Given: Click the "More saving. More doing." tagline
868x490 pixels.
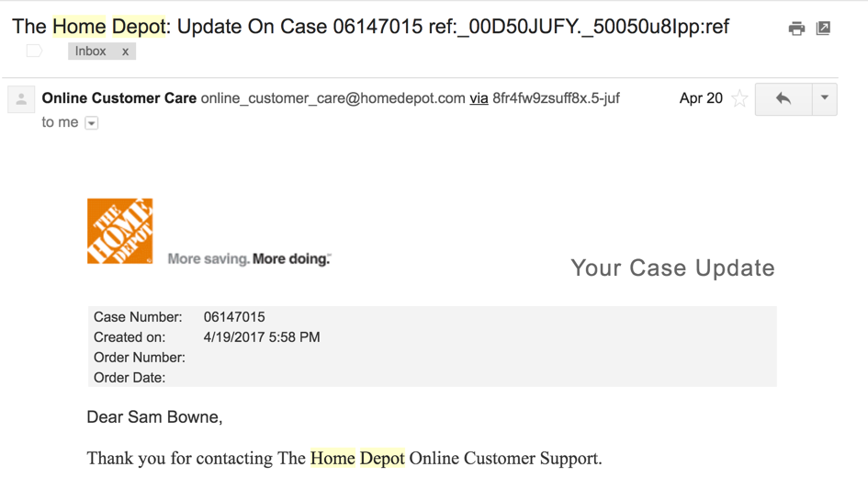Looking at the screenshot, I should coord(249,259).
